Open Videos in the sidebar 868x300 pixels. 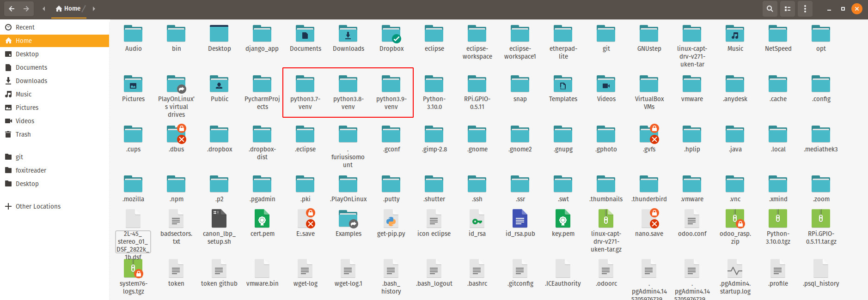click(25, 121)
